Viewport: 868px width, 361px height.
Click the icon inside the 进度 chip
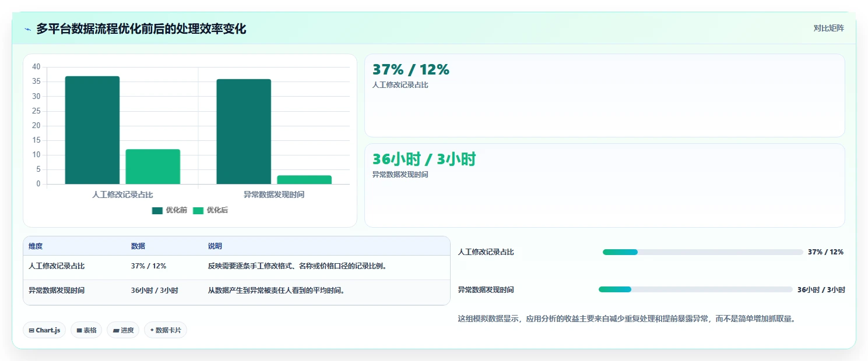point(116,330)
